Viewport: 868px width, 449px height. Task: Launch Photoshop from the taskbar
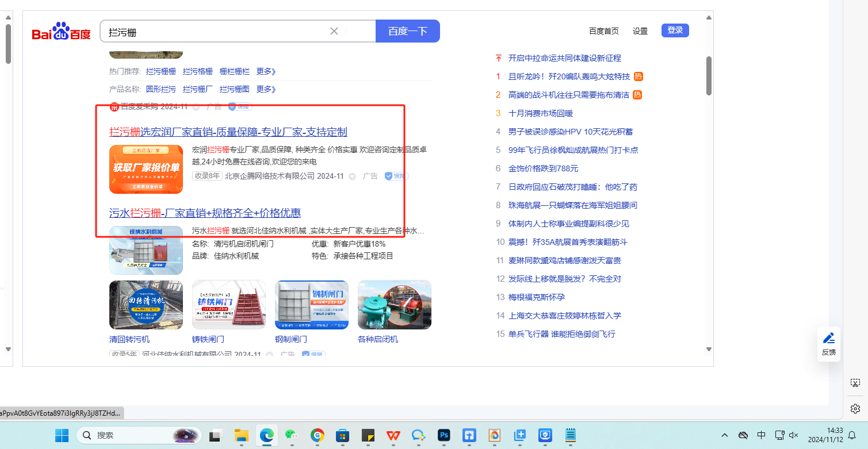point(444,435)
